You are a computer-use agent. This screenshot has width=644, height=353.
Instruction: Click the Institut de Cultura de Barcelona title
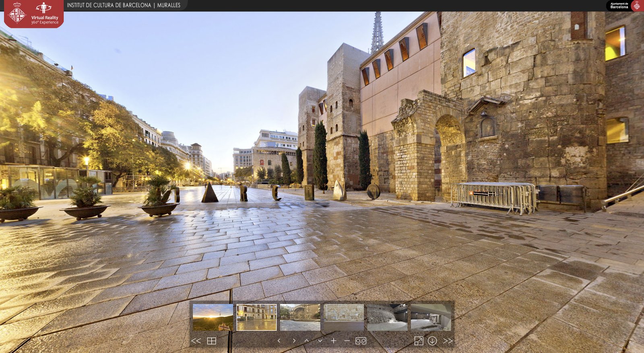click(x=124, y=5)
